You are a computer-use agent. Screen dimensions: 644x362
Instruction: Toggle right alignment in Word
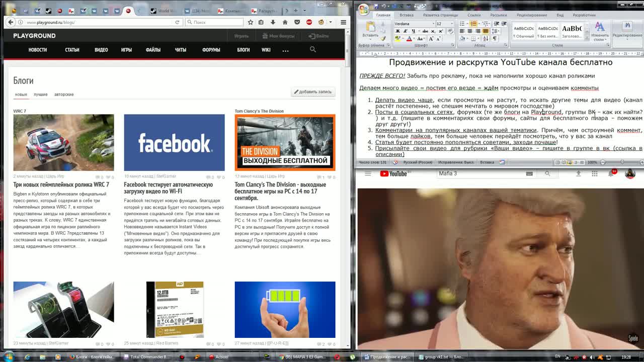pyautogui.click(x=477, y=31)
